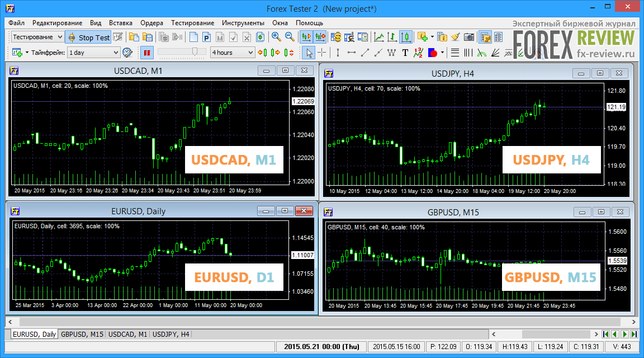Expand the shapes tool dropdown arrow
The image size is (644, 358).
tap(442, 53)
